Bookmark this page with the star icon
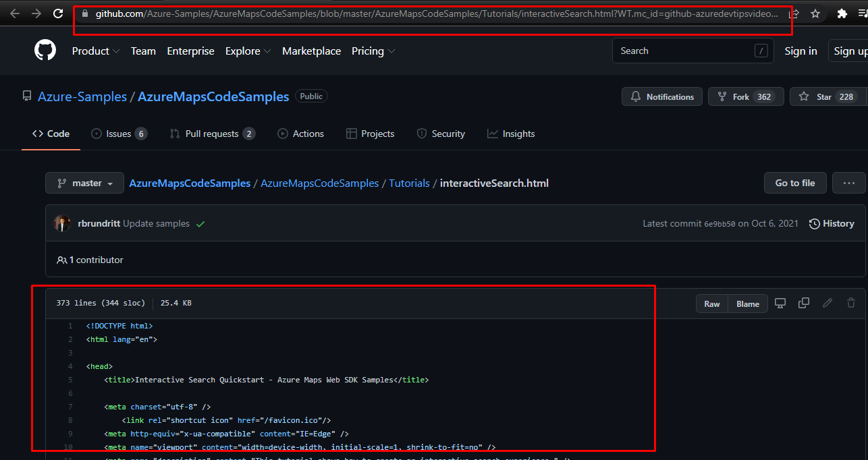This screenshot has width=868, height=460. pos(815,13)
